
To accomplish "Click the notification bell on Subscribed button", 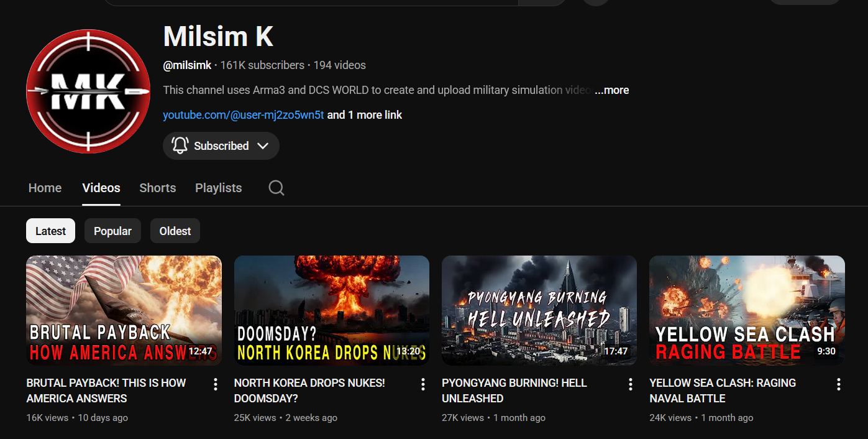I will click(180, 146).
